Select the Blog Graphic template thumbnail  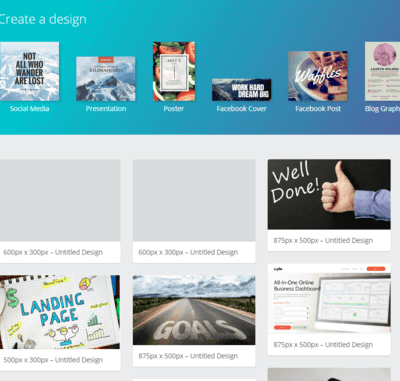click(x=382, y=71)
